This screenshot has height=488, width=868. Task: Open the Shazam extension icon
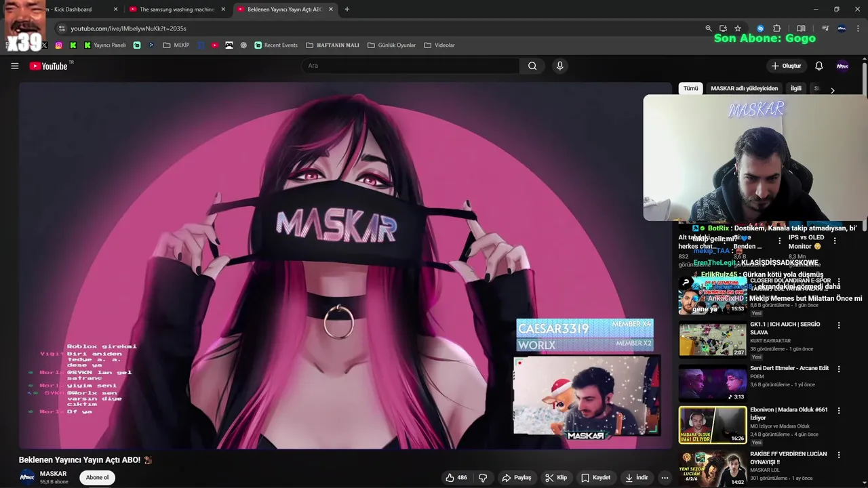pos(760,28)
